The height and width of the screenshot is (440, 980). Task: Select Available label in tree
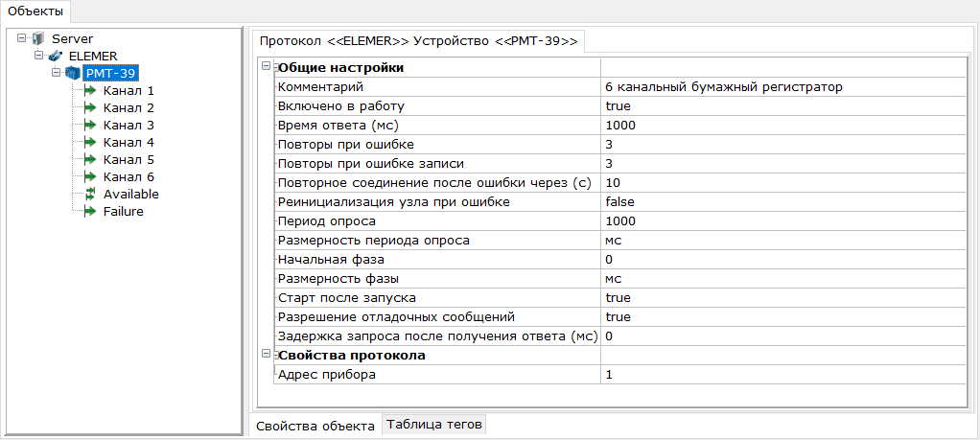(131, 194)
